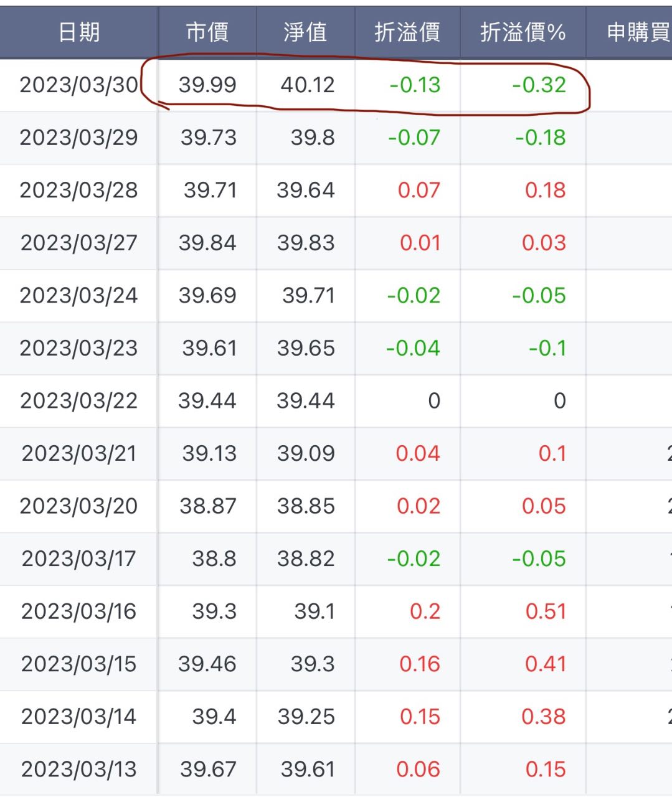Click the 淨值 column header
The width and height of the screenshot is (672, 797).
point(305,32)
